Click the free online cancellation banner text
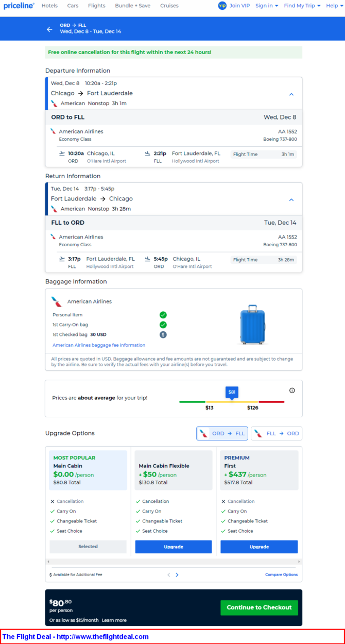Viewport: 345px width, 644px height. pos(130,52)
